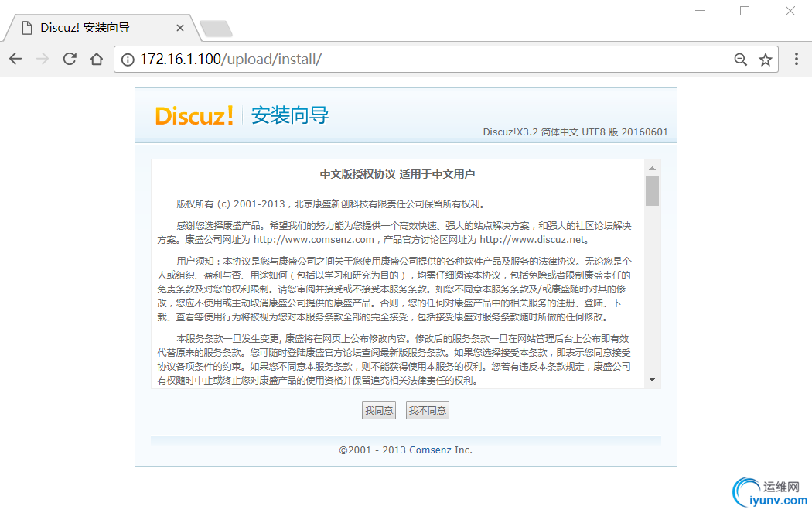Image resolution: width=812 pixels, height=513 pixels.
Task: Click the paragraph starting with 用户须知
Action: (x=394, y=289)
